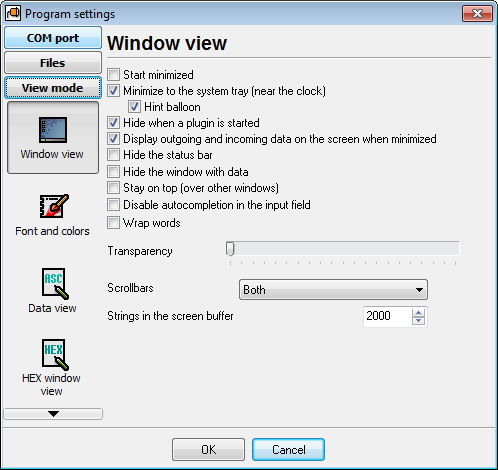Image resolution: width=498 pixels, height=470 pixels.
Task: Open the Window view icon in sidebar
Action: 53,137
